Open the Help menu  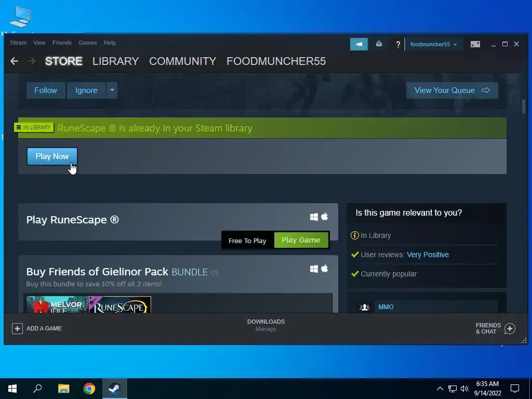point(110,43)
